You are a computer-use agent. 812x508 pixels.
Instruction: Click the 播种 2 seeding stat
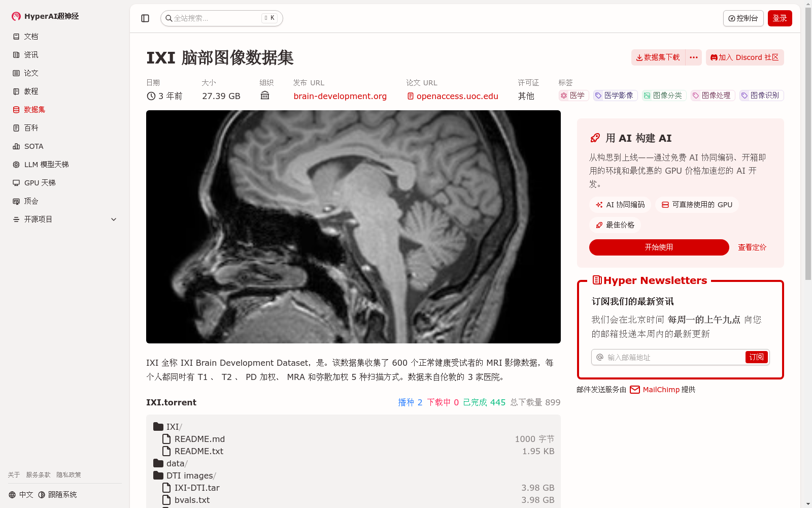tap(410, 402)
